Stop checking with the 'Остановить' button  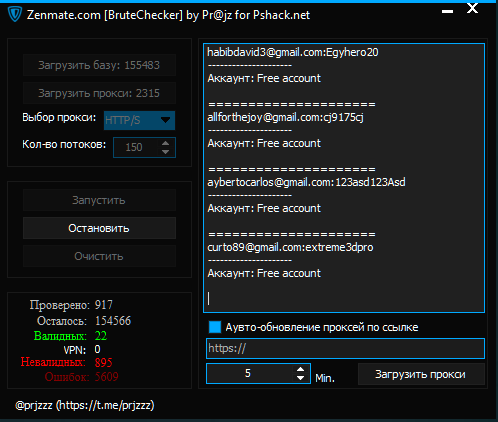(x=99, y=228)
